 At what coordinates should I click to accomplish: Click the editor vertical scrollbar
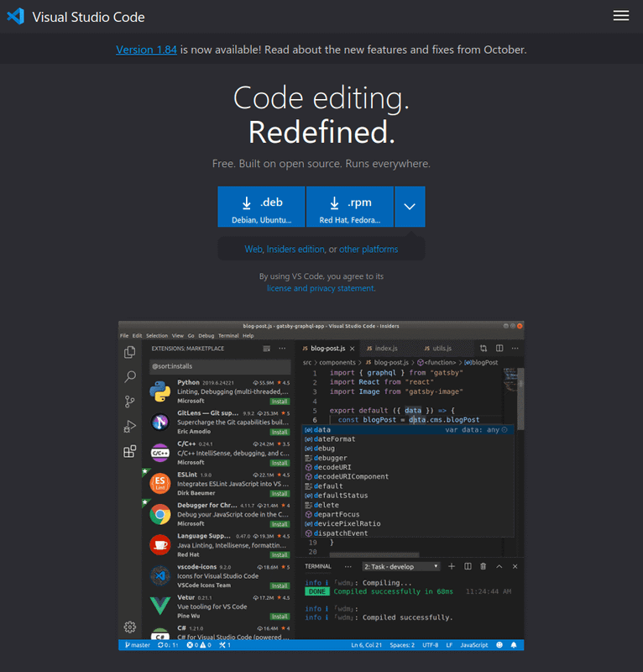tap(520, 398)
